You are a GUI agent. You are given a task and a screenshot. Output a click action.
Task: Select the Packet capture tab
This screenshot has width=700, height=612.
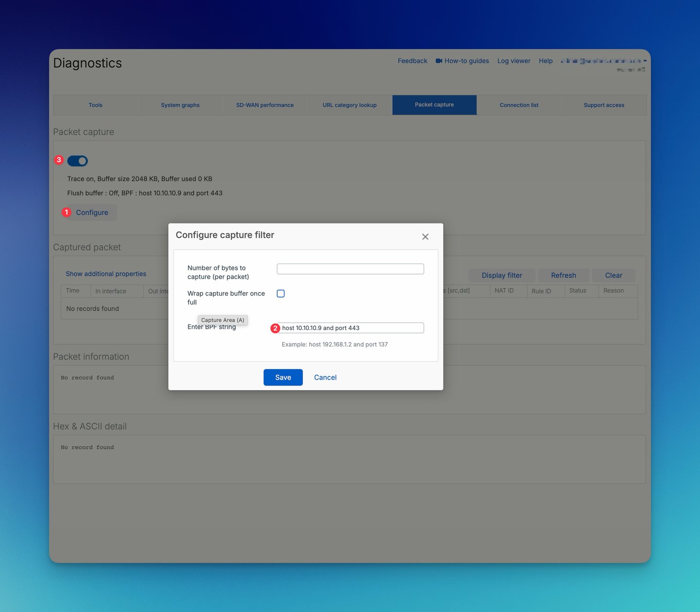coord(435,105)
